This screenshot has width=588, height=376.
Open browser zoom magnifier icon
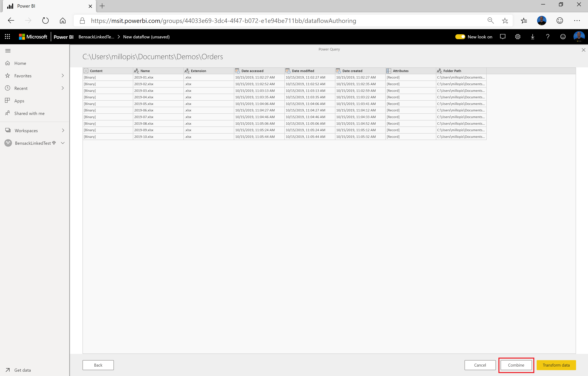(x=491, y=21)
